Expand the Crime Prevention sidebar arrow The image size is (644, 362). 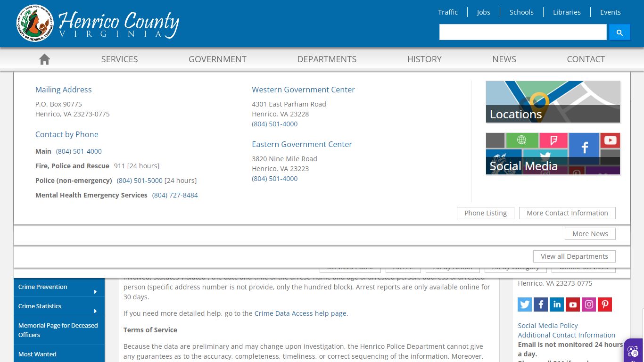click(95, 292)
